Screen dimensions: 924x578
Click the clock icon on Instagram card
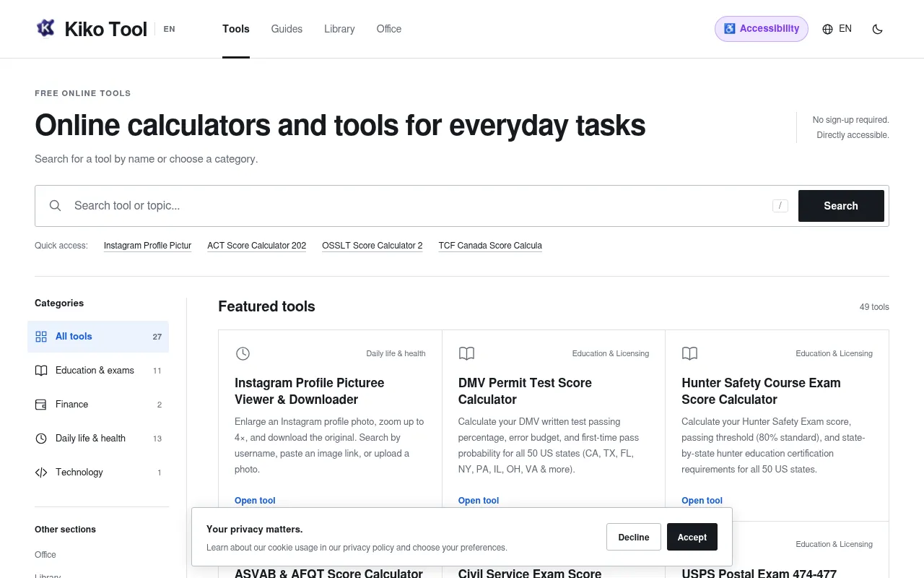pos(243,353)
